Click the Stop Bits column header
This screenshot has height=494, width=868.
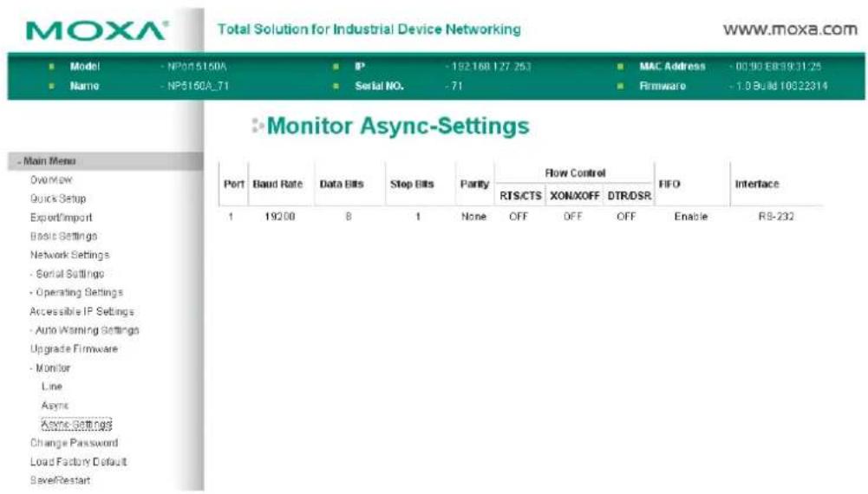[412, 185]
